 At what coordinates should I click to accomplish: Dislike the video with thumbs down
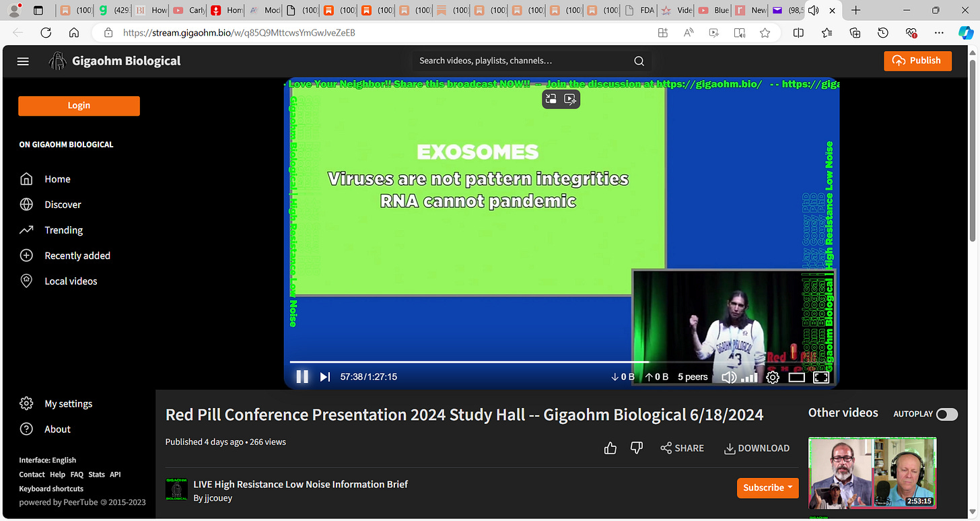pos(637,448)
